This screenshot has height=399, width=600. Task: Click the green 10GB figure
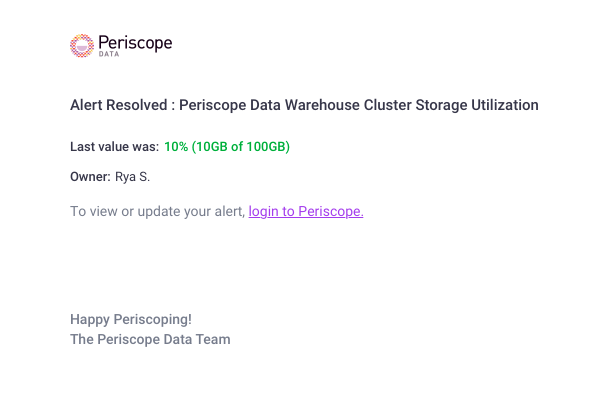[212, 147]
